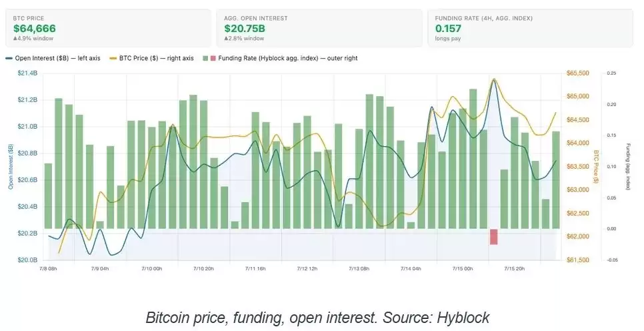Click the $64,666 price value
The image size is (644, 331).
(x=35, y=29)
